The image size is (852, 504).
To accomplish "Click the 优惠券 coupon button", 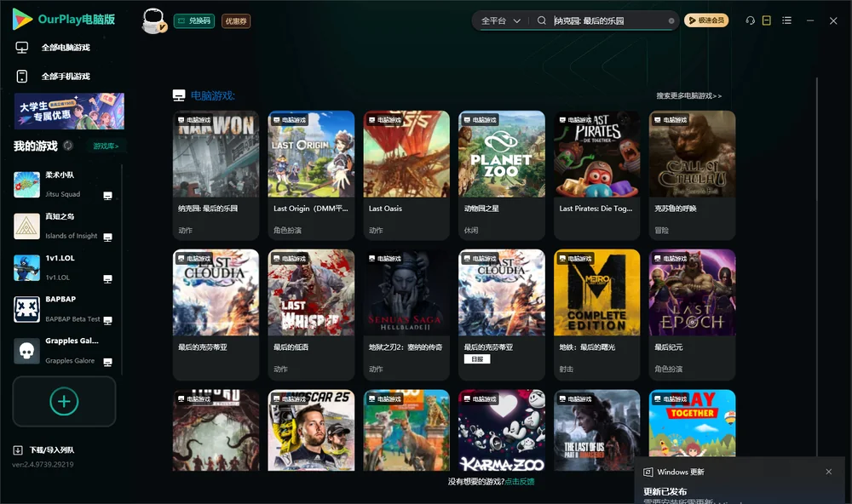I will point(236,20).
